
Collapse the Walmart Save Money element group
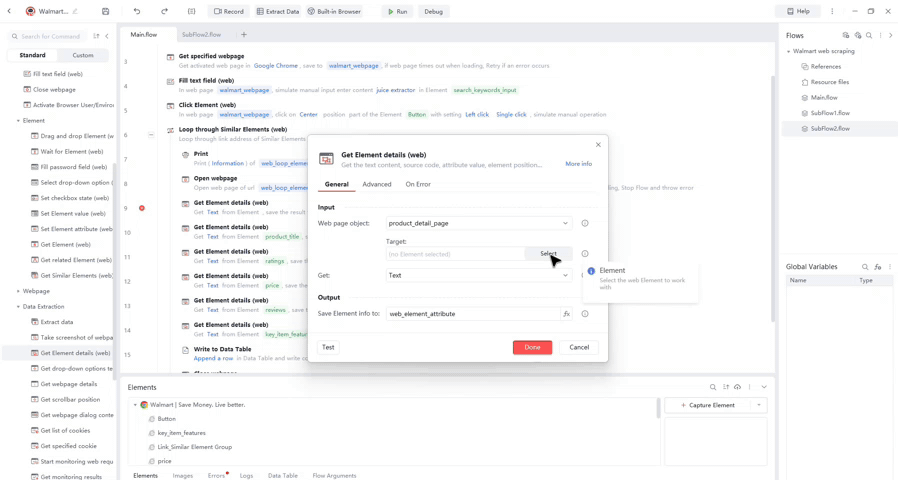(x=136, y=405)
